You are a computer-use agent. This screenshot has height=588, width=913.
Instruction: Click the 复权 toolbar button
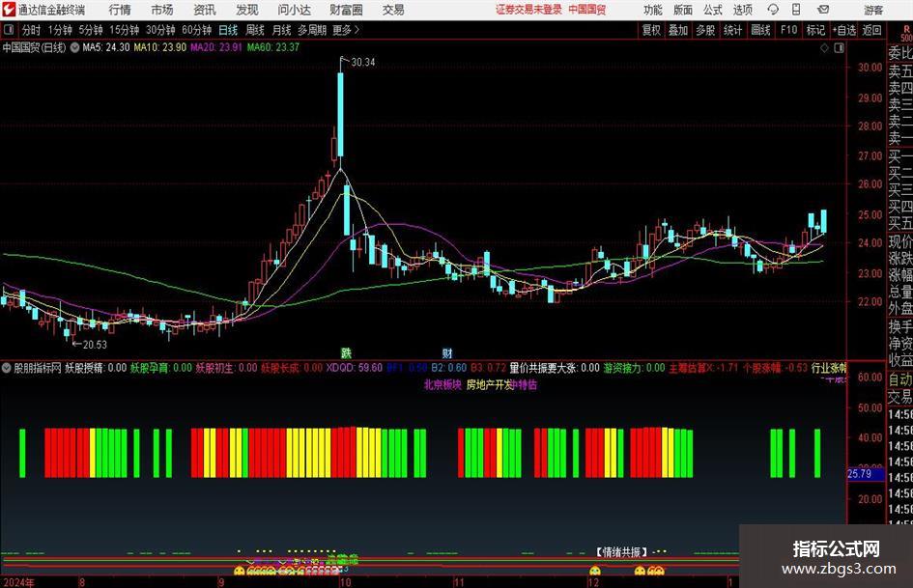651,30
